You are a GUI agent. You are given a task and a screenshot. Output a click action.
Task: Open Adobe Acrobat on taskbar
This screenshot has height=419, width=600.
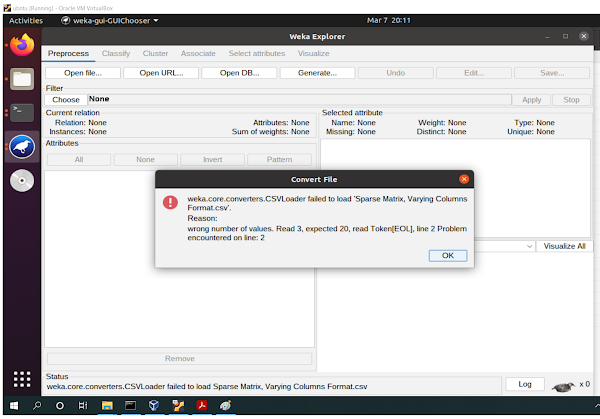202,405
